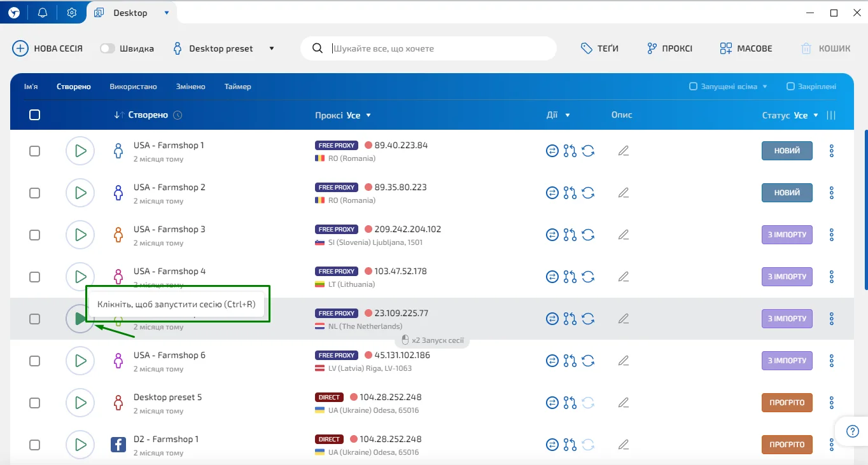Edit description of Desktop preset 5

pyautogui.click(x=624, y=403)
